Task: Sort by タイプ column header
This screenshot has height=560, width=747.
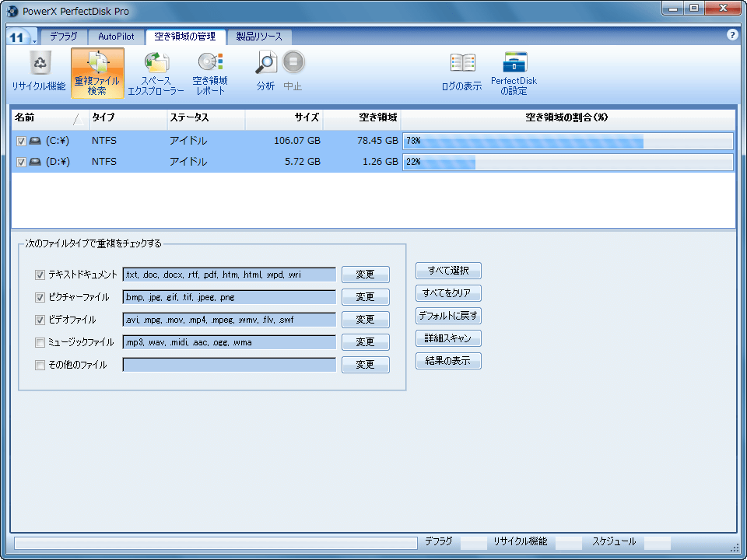Action: 128,118
